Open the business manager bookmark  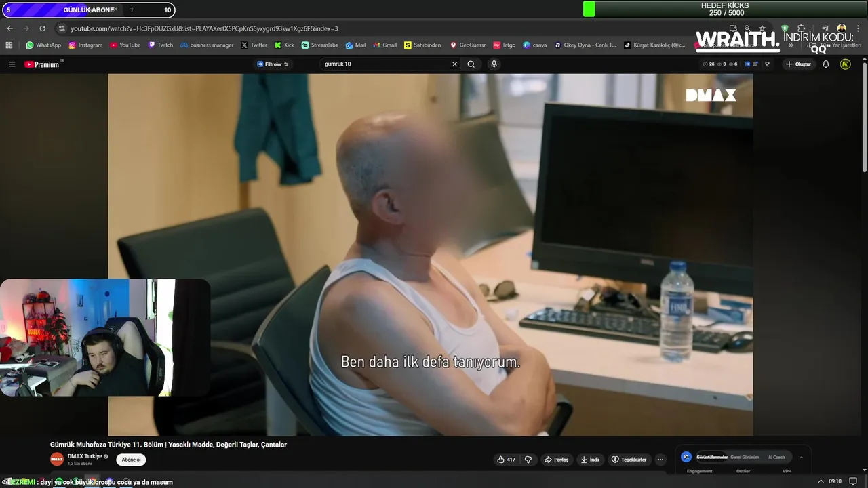click(207, 45)
